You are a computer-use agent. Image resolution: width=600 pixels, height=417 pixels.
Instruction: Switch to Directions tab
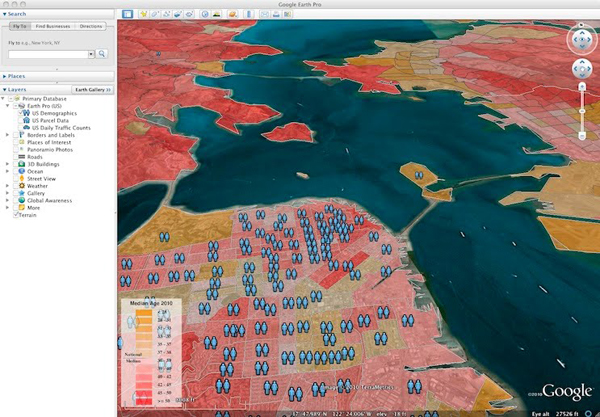tap(91, 26)
